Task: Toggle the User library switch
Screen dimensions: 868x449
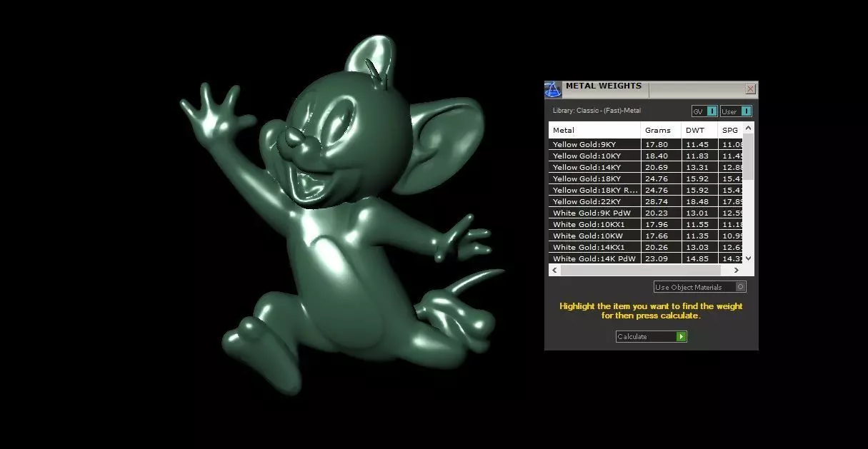Action: tap(736, 111)
